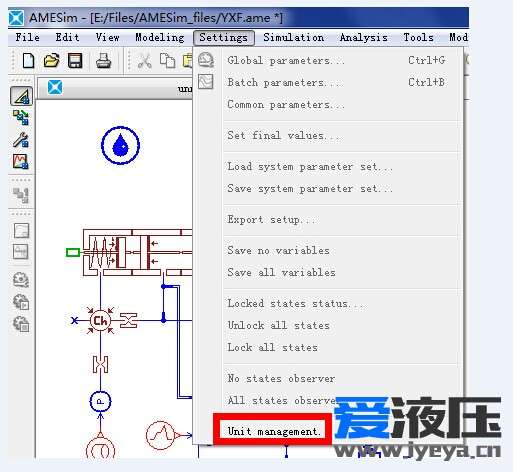Select Sketch mode icon in the left sidebar
The height and width of the screenshot is (472, 513).
[x=21, y=96]
